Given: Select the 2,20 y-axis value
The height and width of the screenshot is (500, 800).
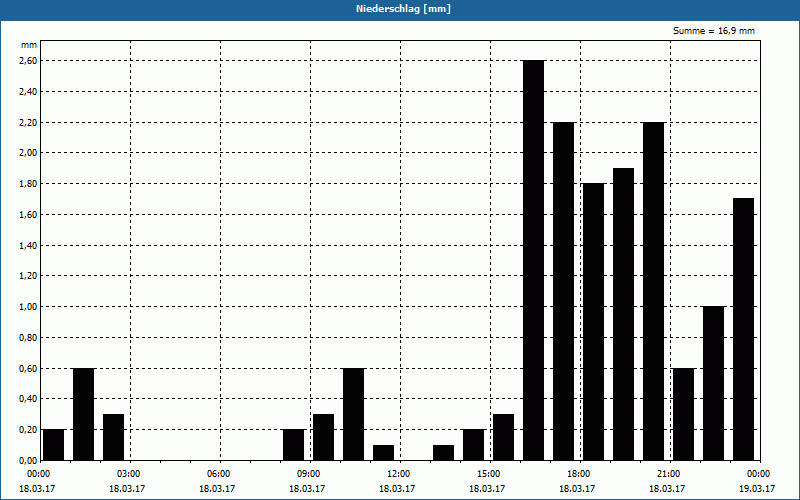Looking at the screenshot, I should tap(29, 122).
